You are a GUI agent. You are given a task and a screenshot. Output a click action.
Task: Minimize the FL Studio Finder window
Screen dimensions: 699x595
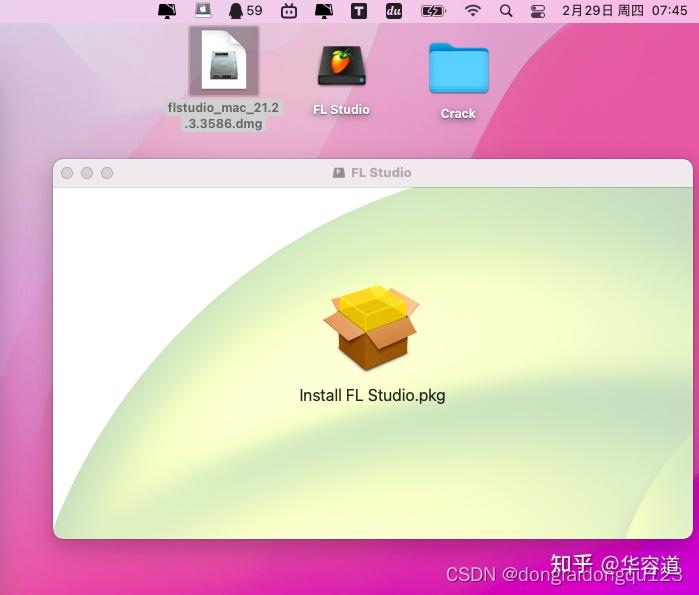click(x=87, y=173)
